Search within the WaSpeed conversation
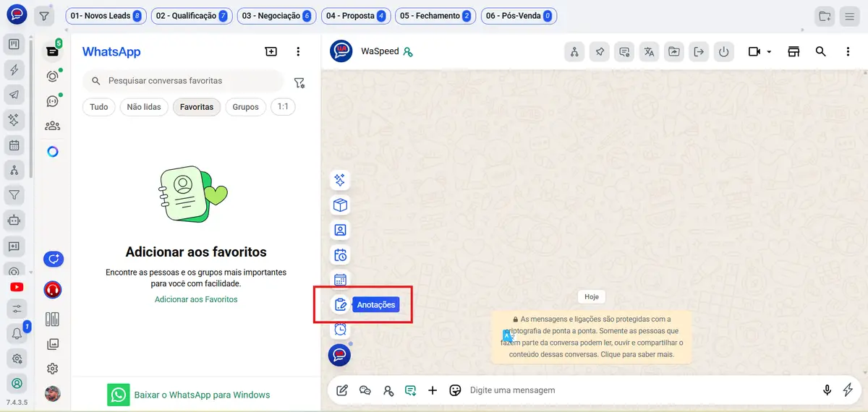Image resolution: width=868 pixels, height=412 pixels. tap(820, 51)
